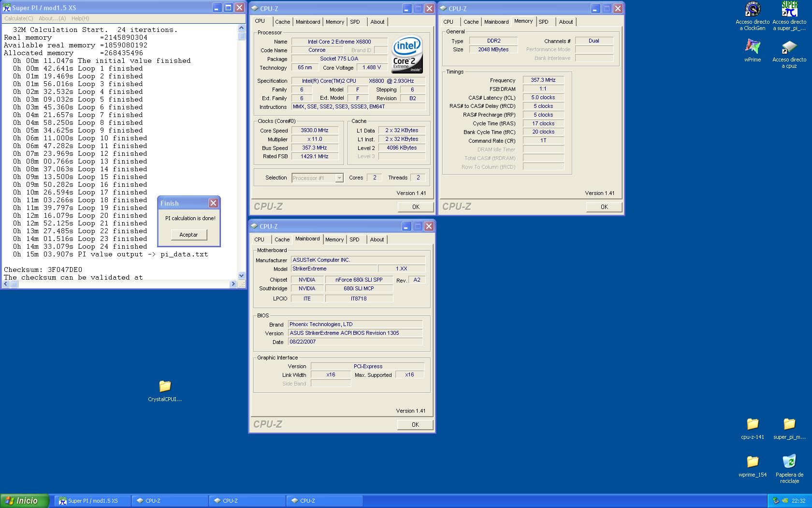Click Super PI vertical scrollbar up arrow
This screenshot has height=508, width=812.
tap(242, 28)
